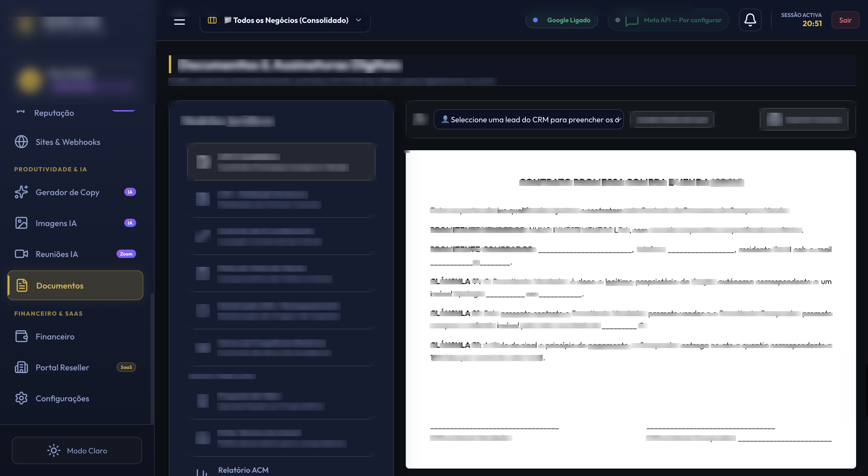Image resolution: width=868 pixels, height=476 pixels.
Task: Click the chat icon in the Meta API badge
Action: 632,21
